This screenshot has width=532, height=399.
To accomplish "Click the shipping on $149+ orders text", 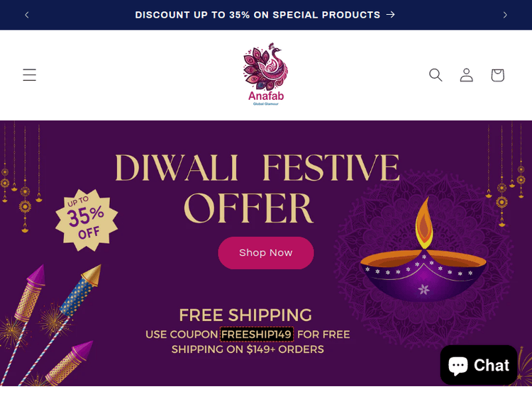I will coord(248,349).
